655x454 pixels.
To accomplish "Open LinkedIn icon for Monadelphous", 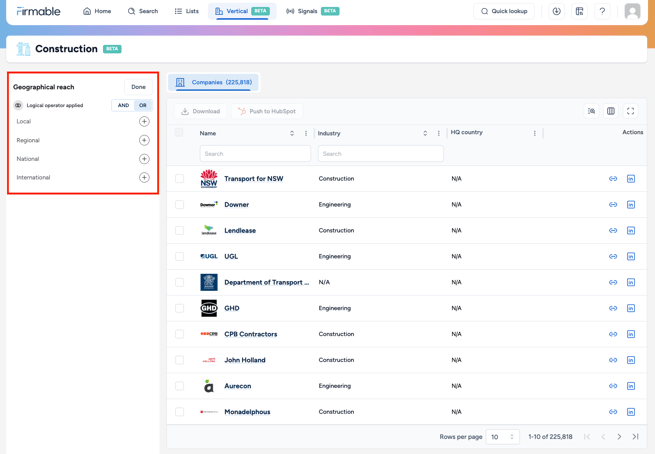I will [631, 412].
